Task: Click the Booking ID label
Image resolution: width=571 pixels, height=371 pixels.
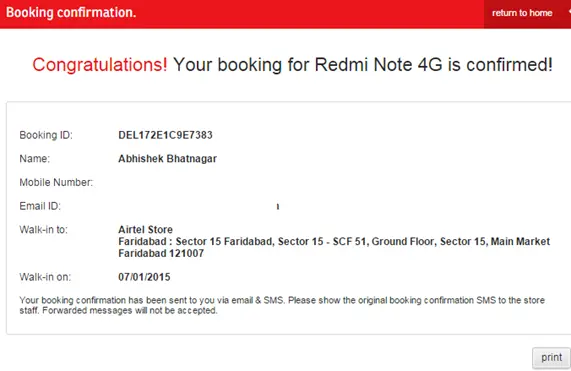Action: point(46,135)
